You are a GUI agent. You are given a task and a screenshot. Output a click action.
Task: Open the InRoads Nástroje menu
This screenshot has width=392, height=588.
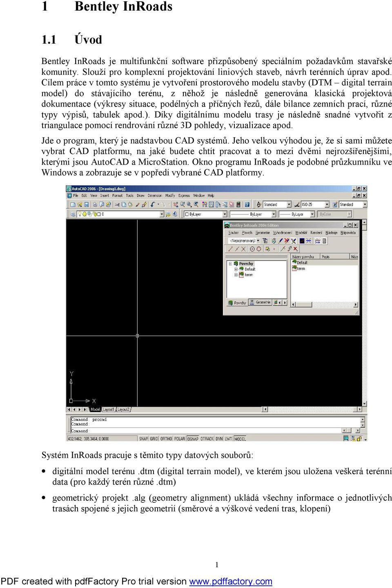[x=332, y=233]
